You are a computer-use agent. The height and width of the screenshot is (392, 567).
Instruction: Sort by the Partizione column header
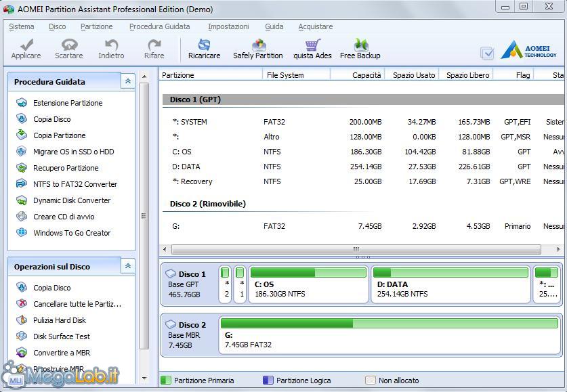click(x=211, y=74)
